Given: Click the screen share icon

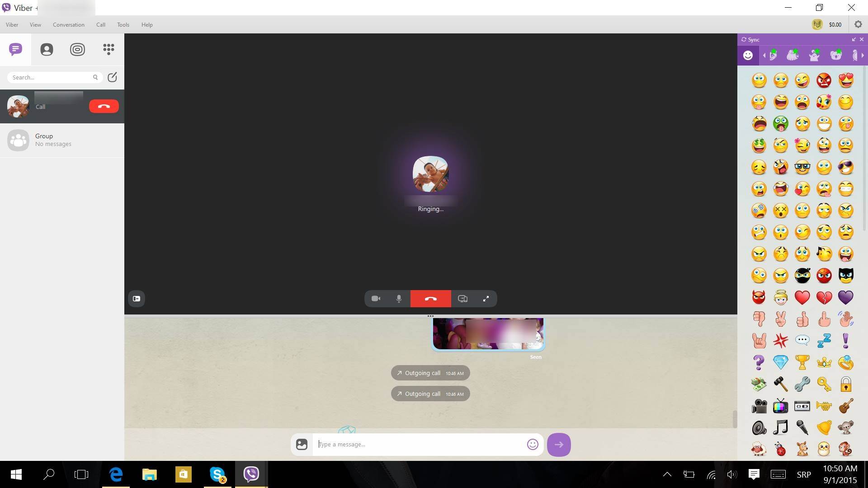Looking at the screenshot, I should (x=462, y=299).
